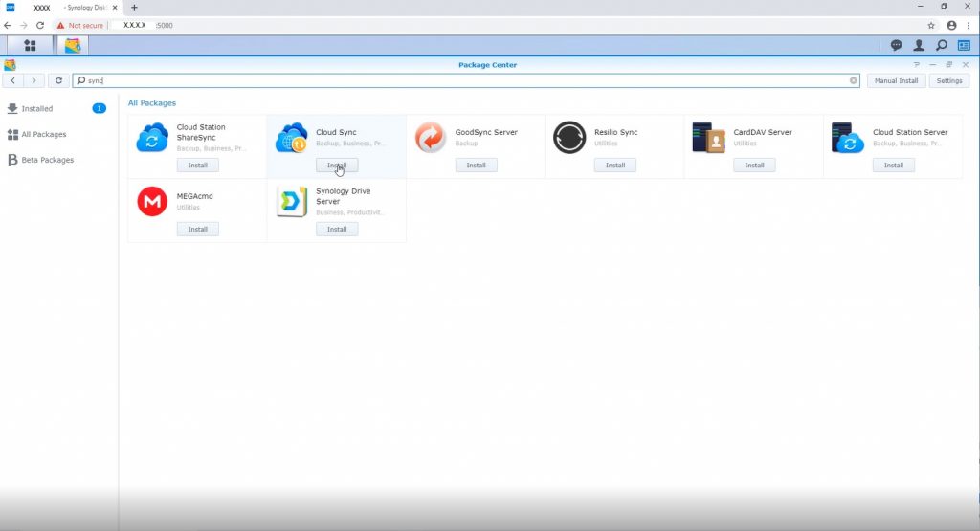Select Beta Packages in the sidebar

(x=56, y=160)
